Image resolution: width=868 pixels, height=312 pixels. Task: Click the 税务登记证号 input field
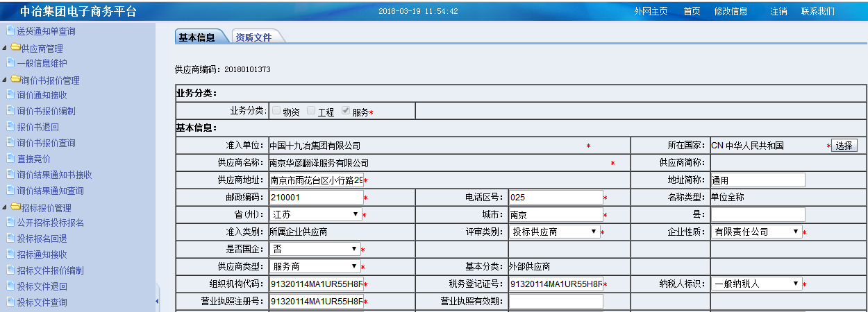pyautogui.click(x=556, y=284)
